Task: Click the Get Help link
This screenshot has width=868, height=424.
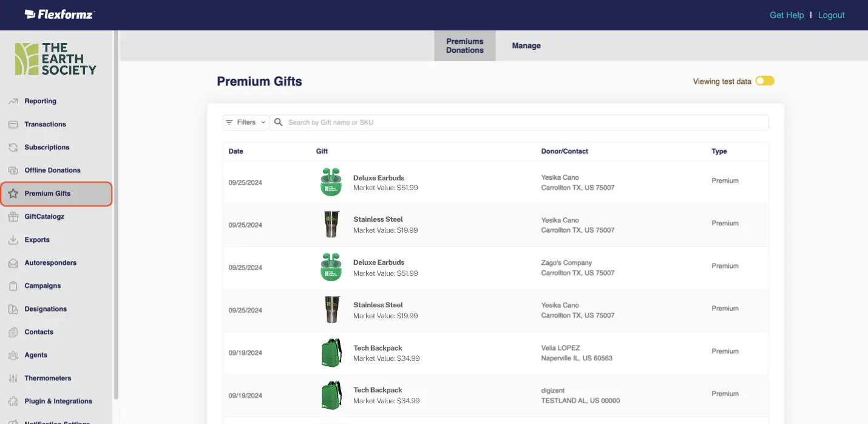Action: click(x=786, y=15)
